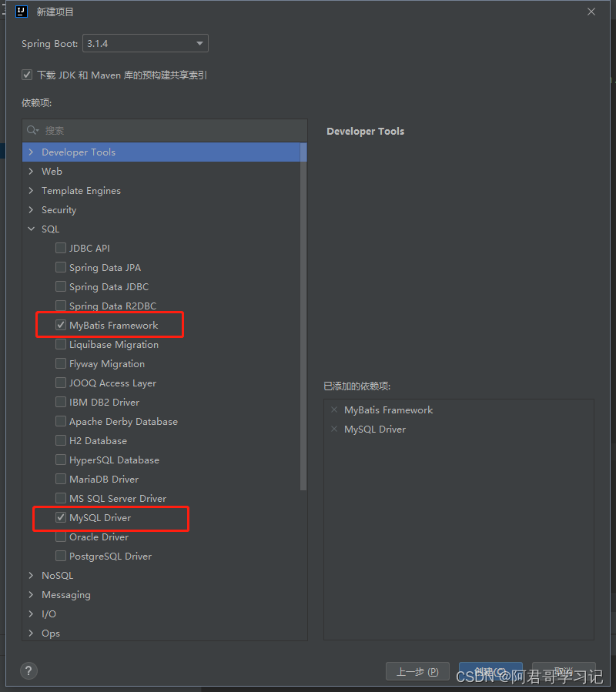This screenshot has width=616, height=692.
Task: Enable the H2 Database checkbox
Action: pos(61,440)
